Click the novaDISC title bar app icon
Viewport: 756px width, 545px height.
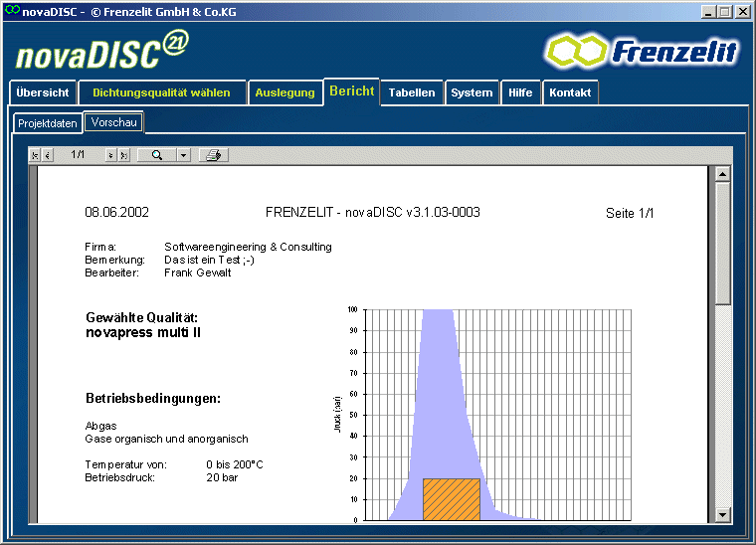coord(11,10)
